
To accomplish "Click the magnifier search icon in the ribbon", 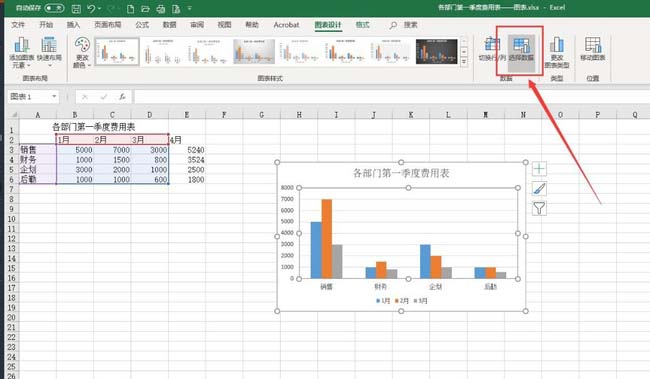I will point(393,25).
